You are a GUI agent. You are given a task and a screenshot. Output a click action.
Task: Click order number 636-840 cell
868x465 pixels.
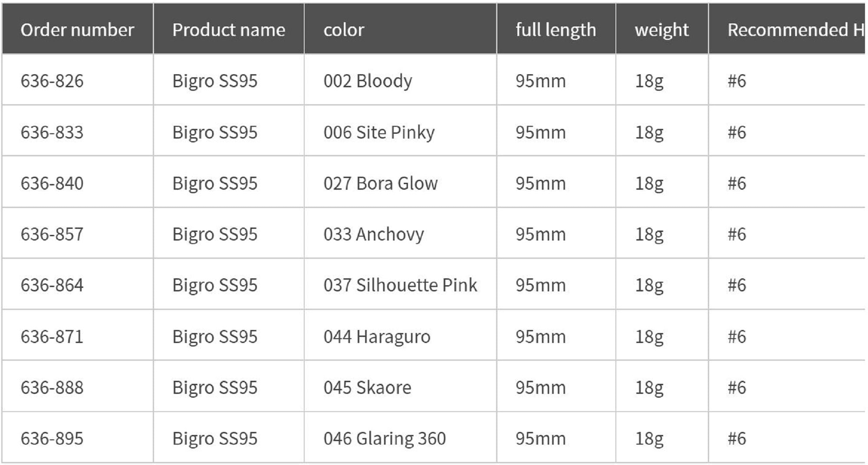tap(52, 183)
